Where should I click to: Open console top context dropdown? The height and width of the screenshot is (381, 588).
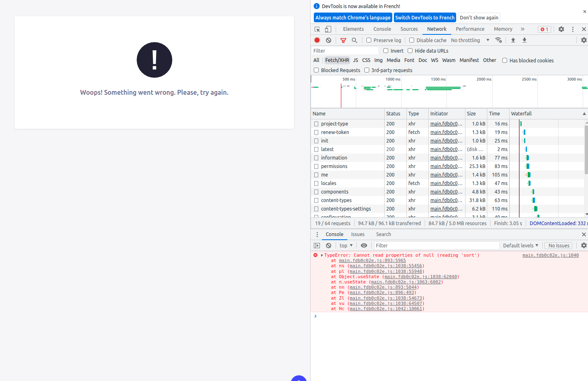click(x=346, y=245)
